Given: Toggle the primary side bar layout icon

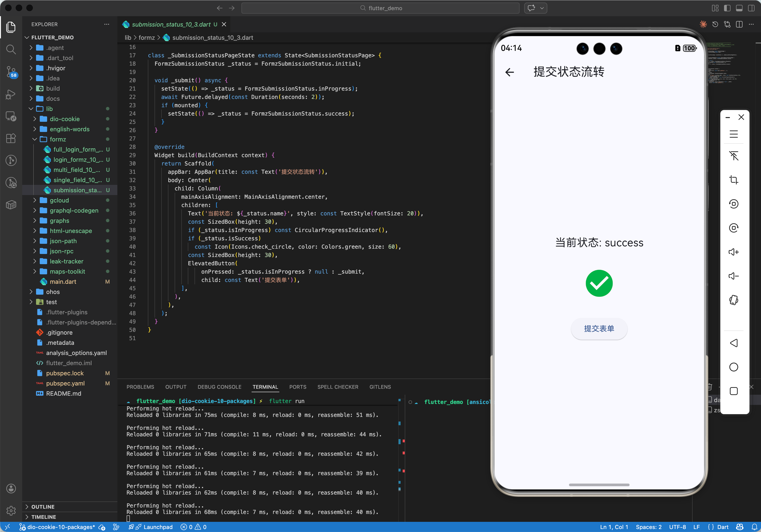Looking at the screenshot, I should click(727, 8).
